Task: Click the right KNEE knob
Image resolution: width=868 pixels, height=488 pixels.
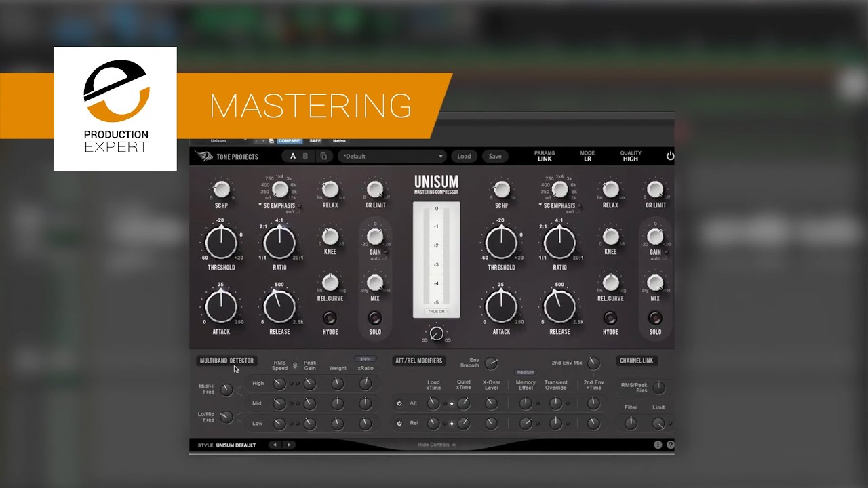Action: click(610, 236)
